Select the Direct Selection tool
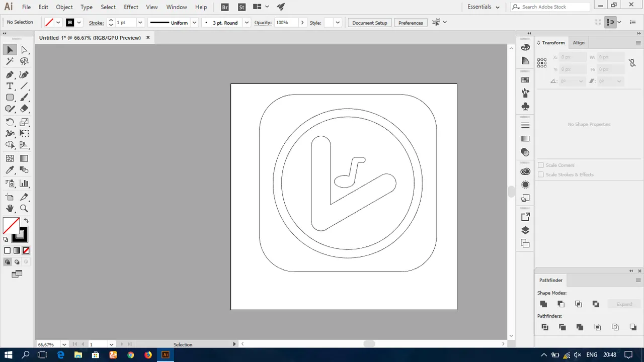Screen dimensions: 644x362 coord(24,50)
